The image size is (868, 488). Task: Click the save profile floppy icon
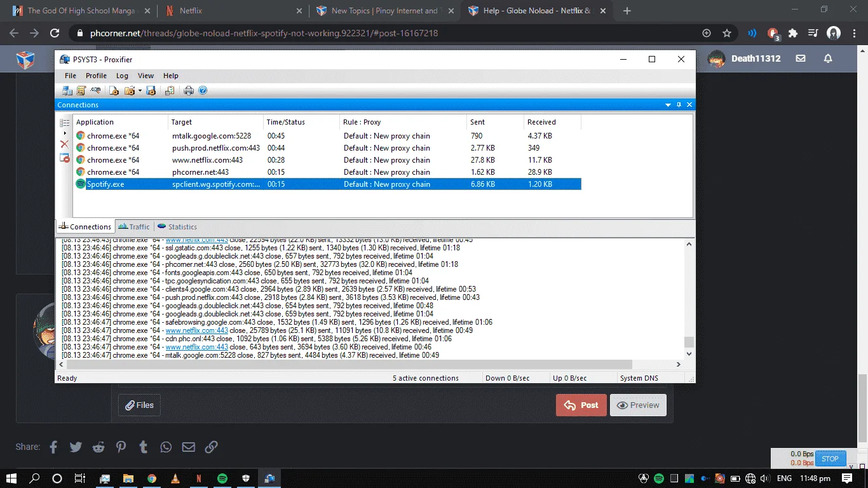coord(151,91)
